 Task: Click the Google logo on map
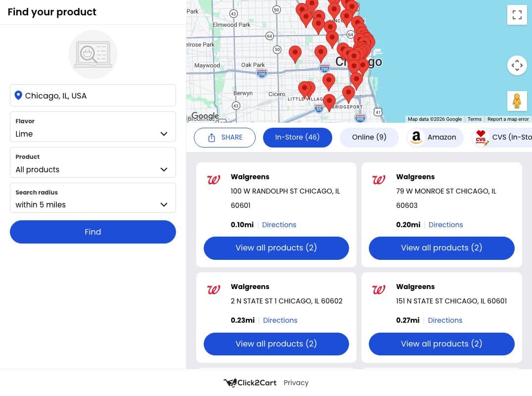coord(205,116)
